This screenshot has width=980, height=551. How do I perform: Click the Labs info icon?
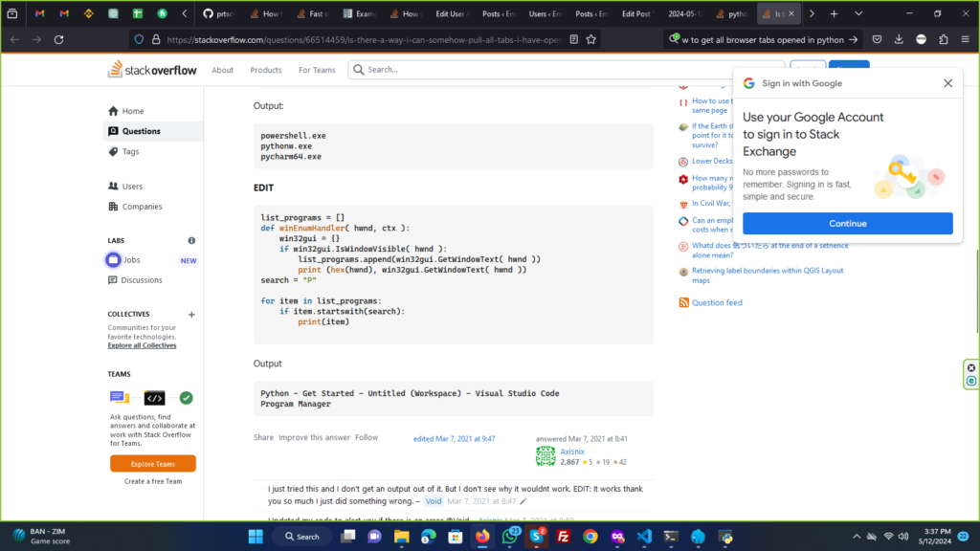point(191,241)
